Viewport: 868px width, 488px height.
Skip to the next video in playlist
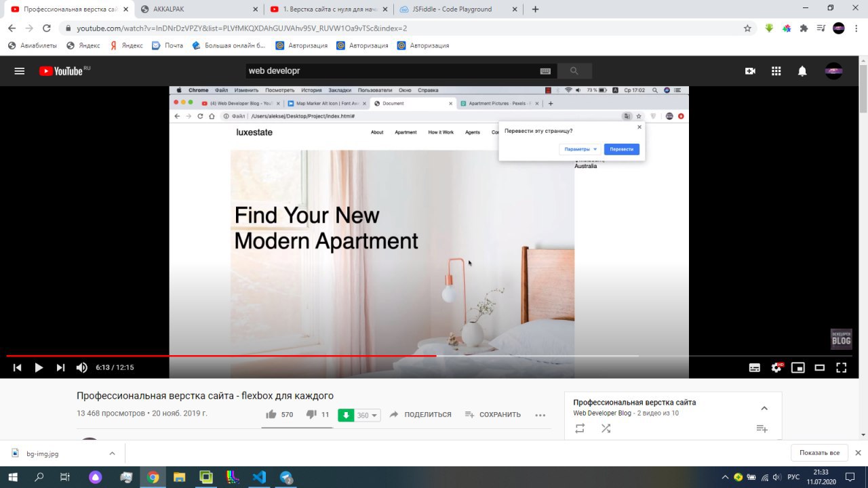coord(60,367)
